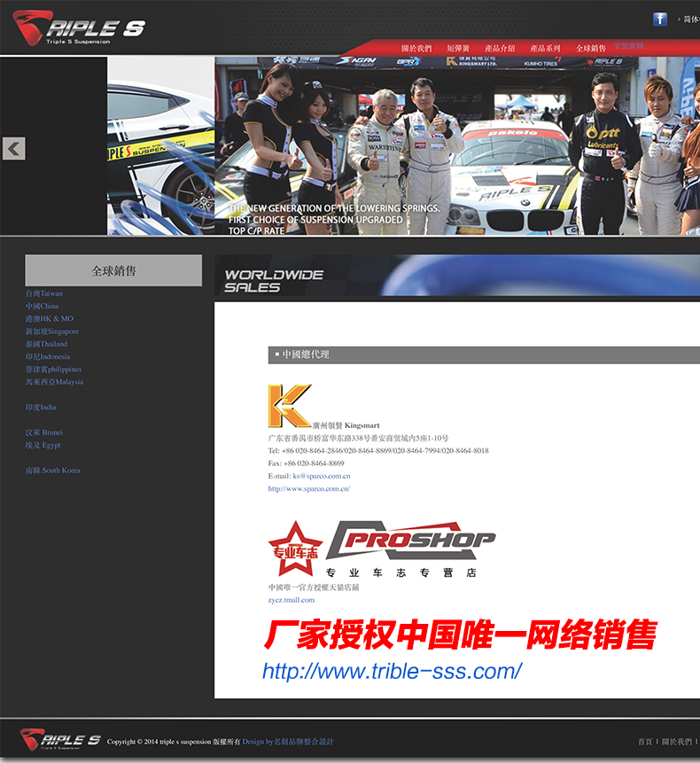
Task: Select 印度India region link
Action: pyautogui.click(x=41, y=408)
